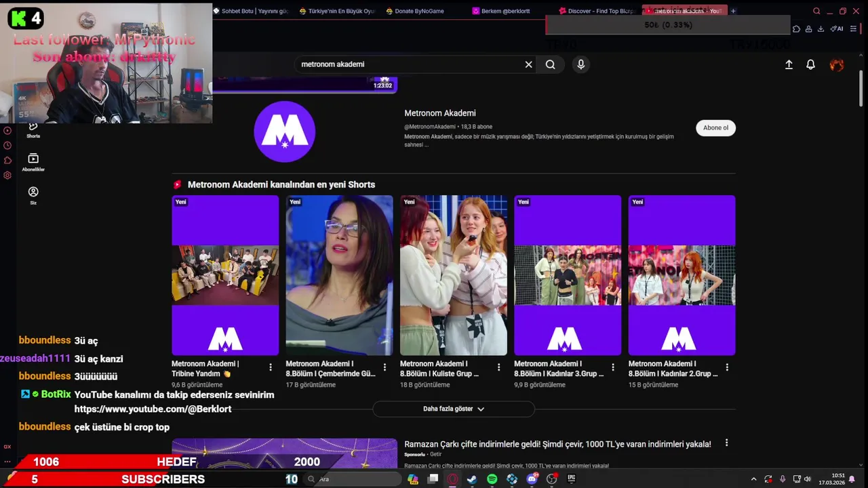868x488 pixels.
Task: Open Spotify from the taskbar
Action: coord(492,479)
